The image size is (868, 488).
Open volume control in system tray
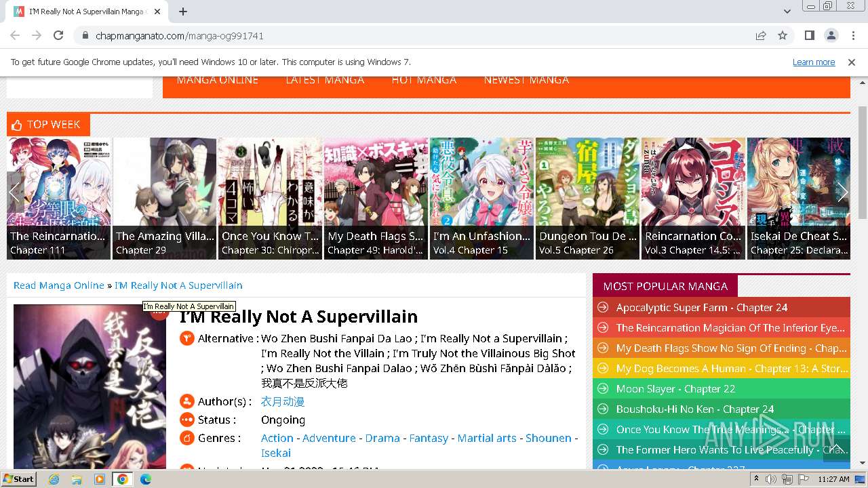pyautogui.click(x=771, y=479)
